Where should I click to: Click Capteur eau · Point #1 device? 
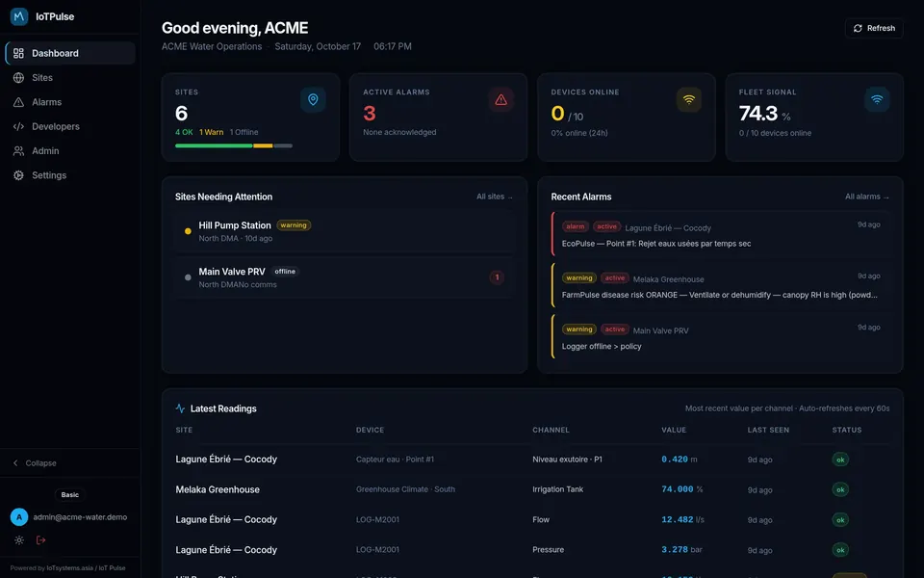(395, 460)
